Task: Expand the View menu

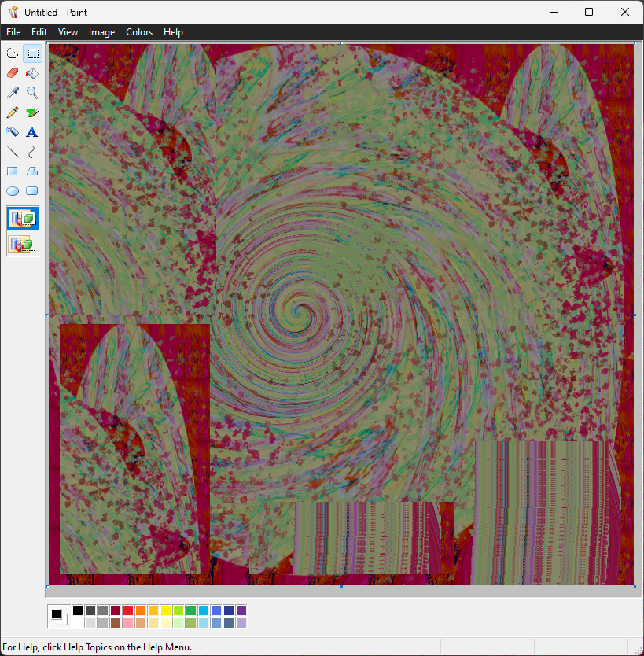Action: [68, 32]
